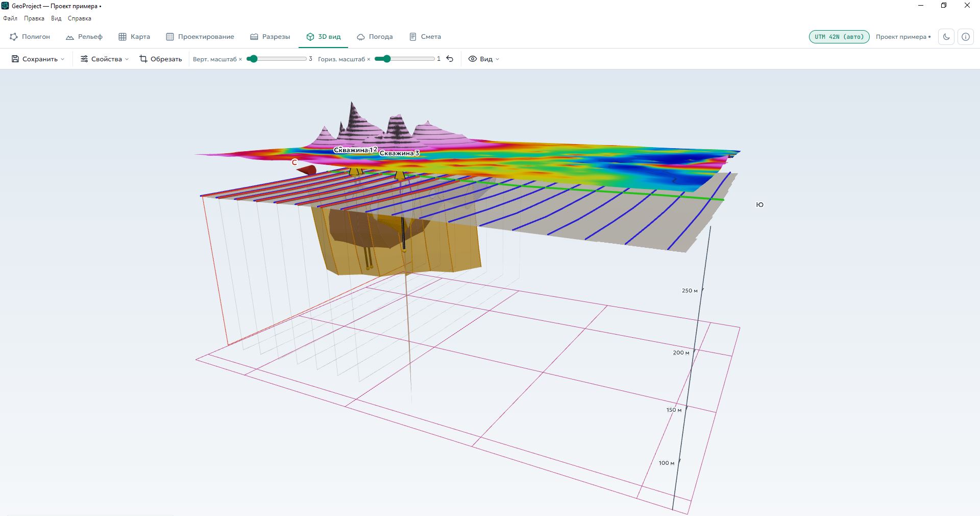980x516 pixels.
Task: Click the 100 м depth axis label
Action: (x=667, y=463)
